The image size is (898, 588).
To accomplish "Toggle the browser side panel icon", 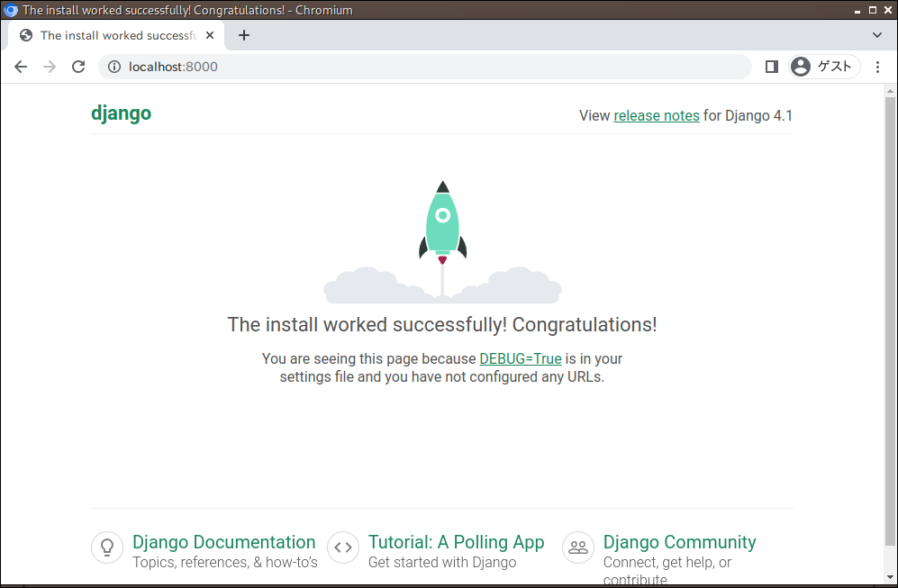I will pyautogui.click(x=771, y=67).
